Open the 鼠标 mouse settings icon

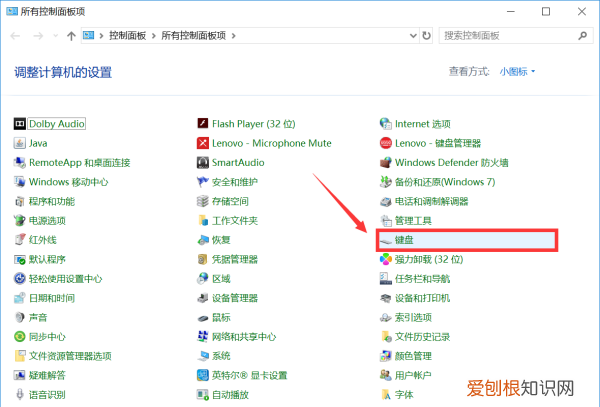203,317
